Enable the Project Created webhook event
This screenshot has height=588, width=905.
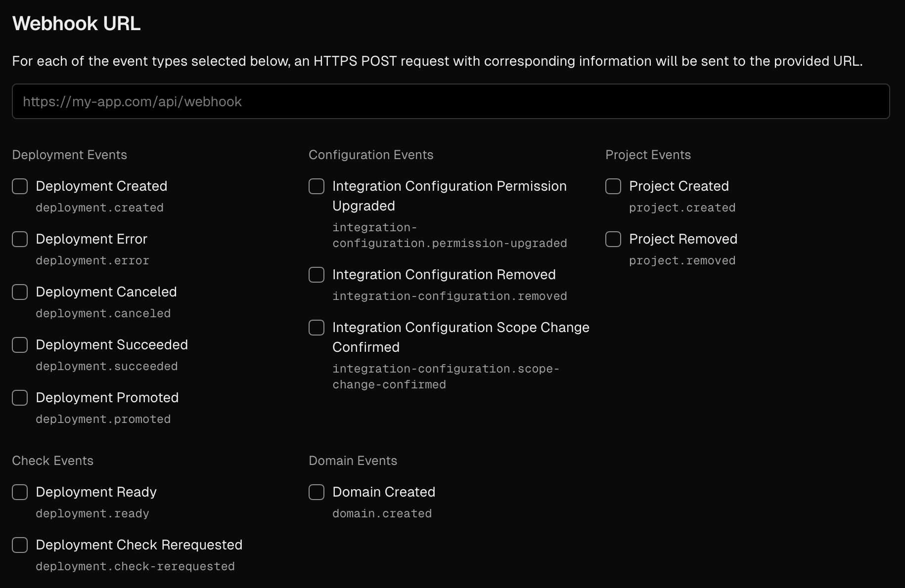coord(613,186)
